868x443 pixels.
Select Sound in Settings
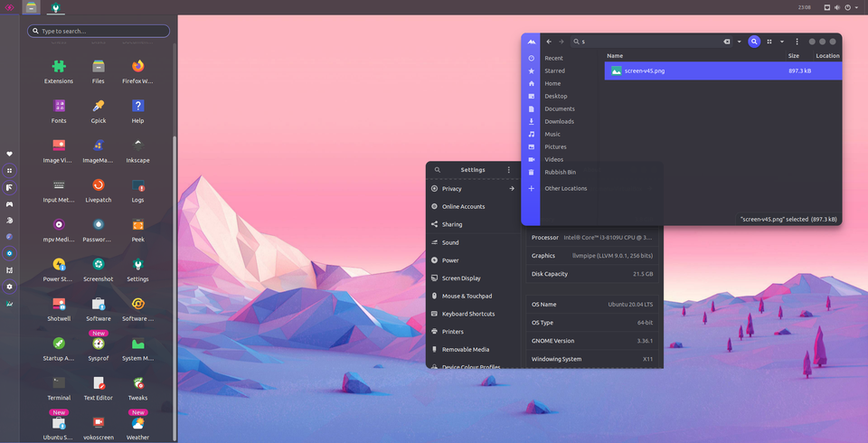pyautogui.click(x=473, y=242)
